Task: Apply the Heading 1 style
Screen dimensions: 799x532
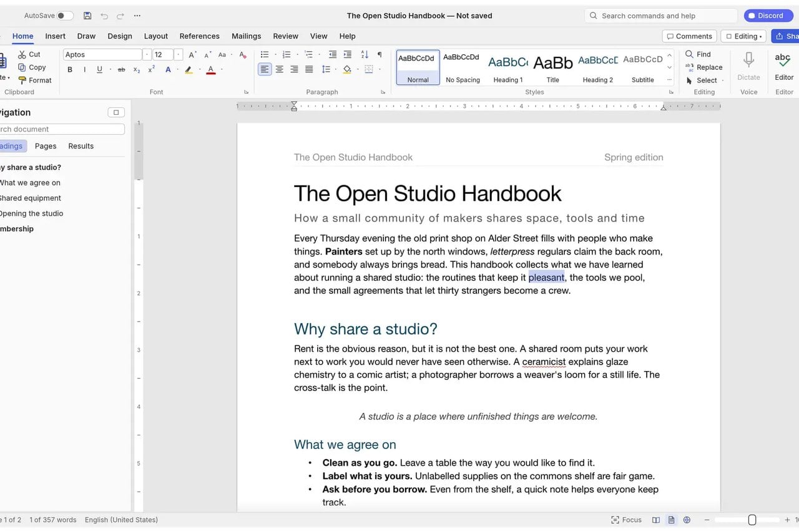Action: tap(509, 67)
